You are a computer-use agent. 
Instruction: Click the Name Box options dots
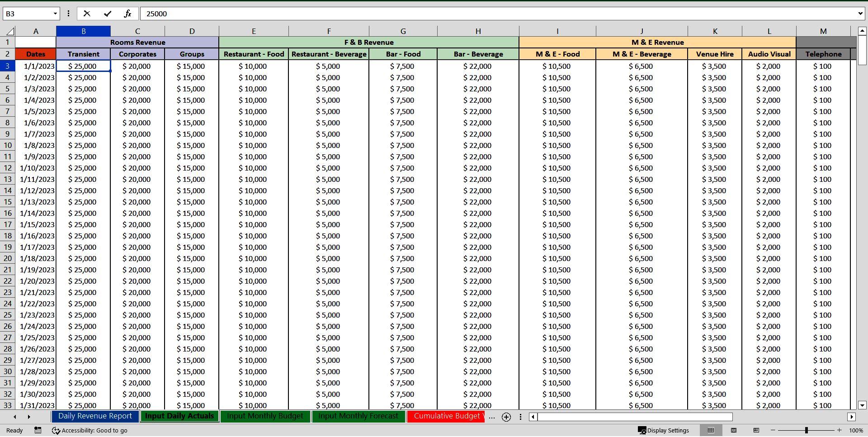pos(68,14)
